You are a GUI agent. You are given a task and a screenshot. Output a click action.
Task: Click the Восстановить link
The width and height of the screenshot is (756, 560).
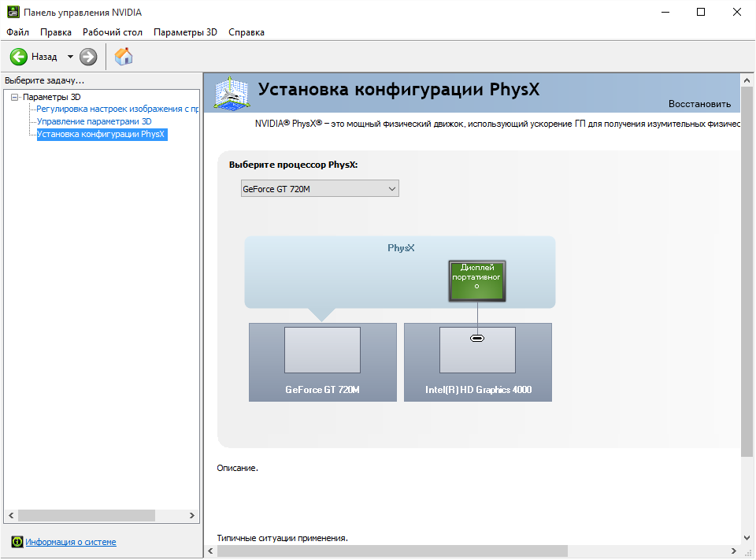(699, 104)
